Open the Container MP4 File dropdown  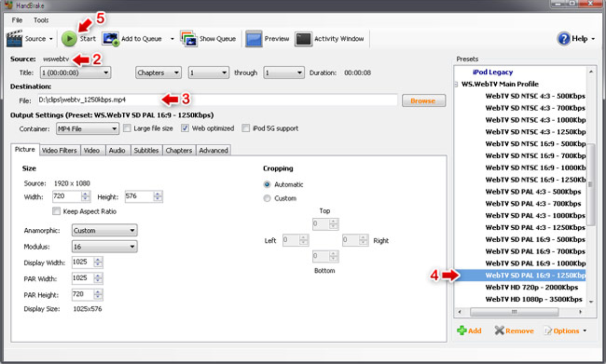[x=87, y=129]
